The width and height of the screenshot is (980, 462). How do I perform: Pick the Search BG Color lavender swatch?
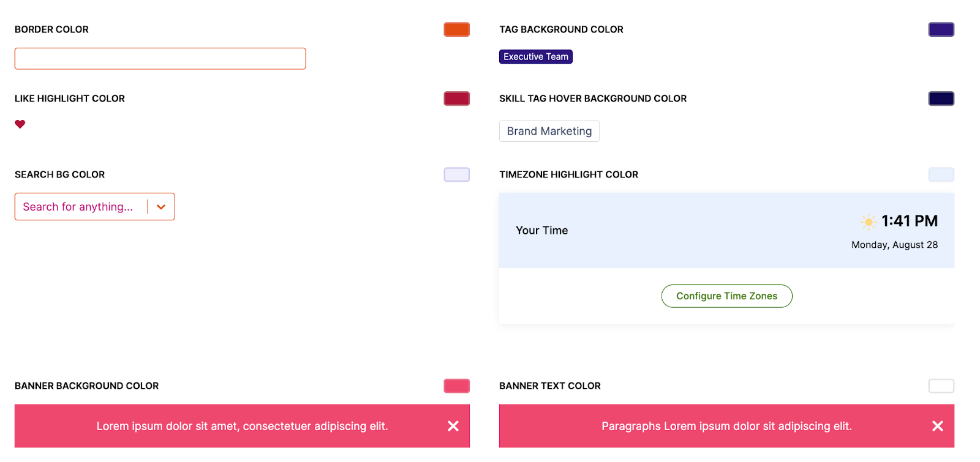click(x=456, y=174)
